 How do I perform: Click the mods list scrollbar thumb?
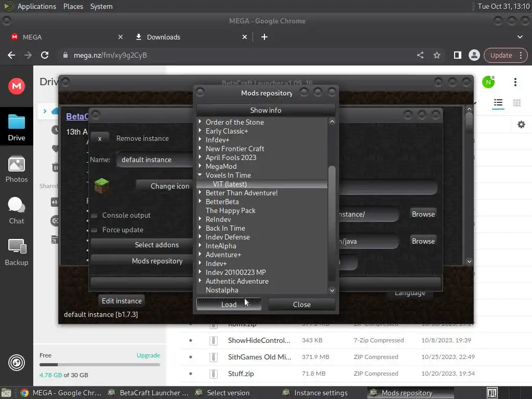coord(332,223)
